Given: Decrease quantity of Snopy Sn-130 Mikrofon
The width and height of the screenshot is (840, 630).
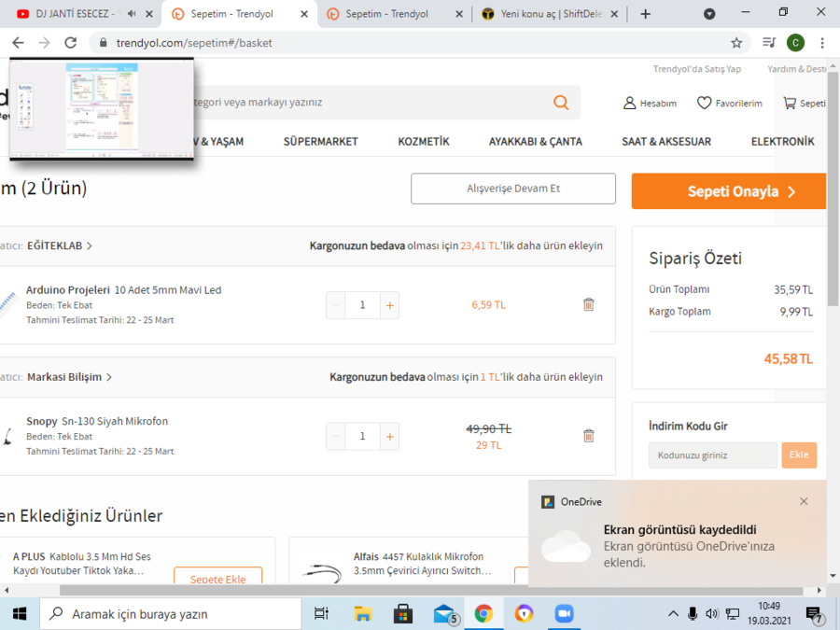Looking at the screenshot, I should pyautogui.click(x=335, y=437).
